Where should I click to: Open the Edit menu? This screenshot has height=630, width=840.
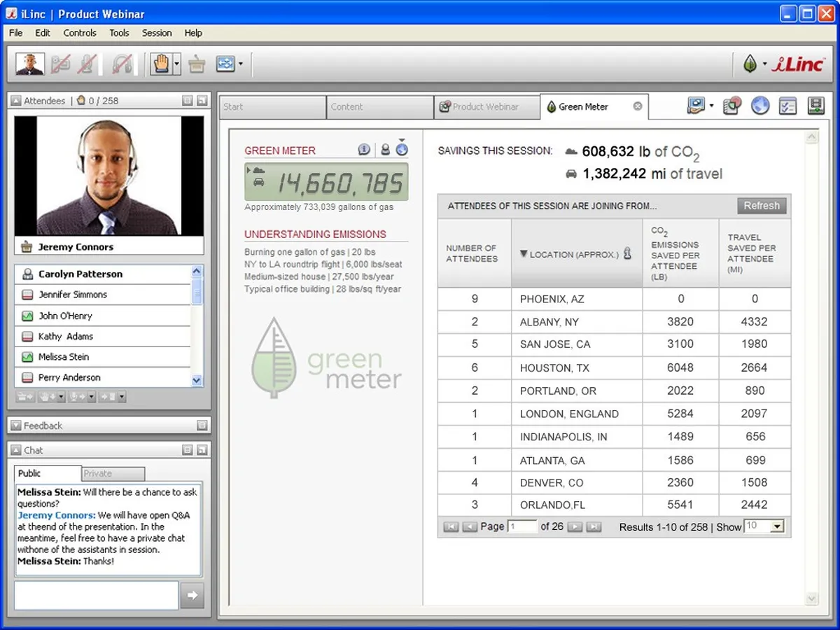click(x=43, y=33)
